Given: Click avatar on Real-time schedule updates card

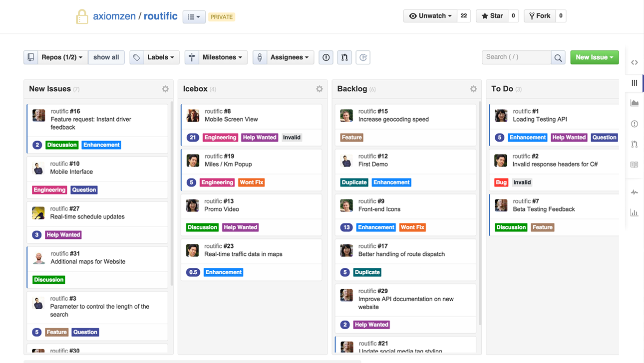Looking at the screenshot, I should (x=38, y=213).
